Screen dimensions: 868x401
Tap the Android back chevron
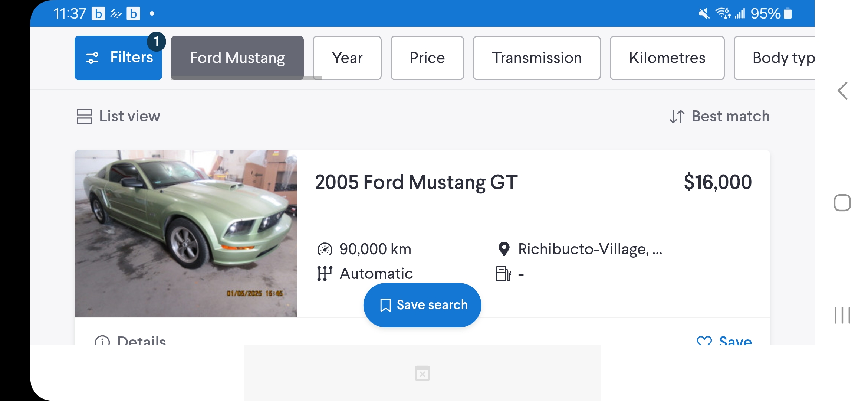842,91
